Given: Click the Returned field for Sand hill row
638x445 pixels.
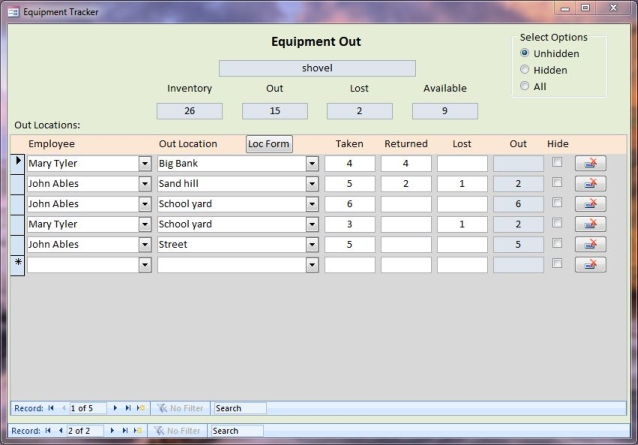Looking at the screenshot, I should click(x=406, y=183).
